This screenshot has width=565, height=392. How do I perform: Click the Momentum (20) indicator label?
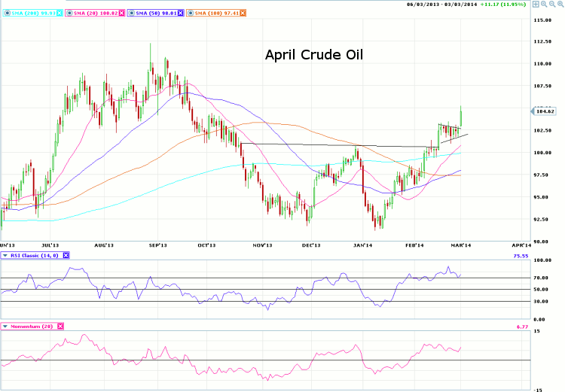coord(32,327)
